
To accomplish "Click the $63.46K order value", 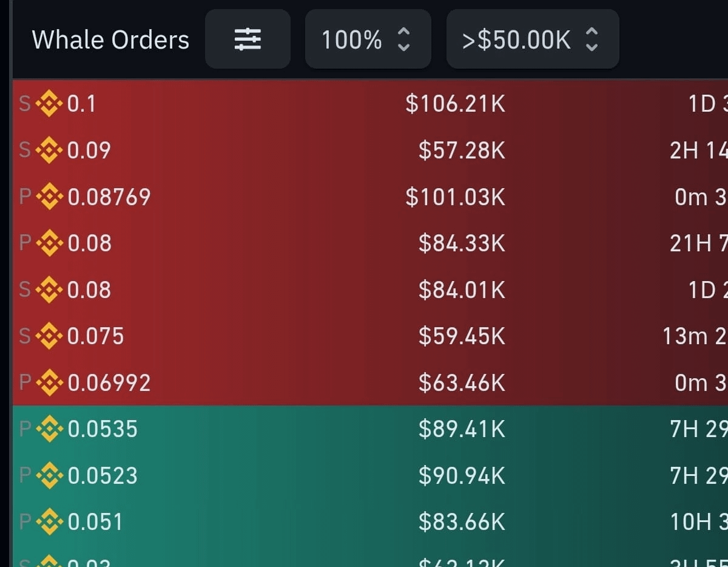I will pos(462,383).
